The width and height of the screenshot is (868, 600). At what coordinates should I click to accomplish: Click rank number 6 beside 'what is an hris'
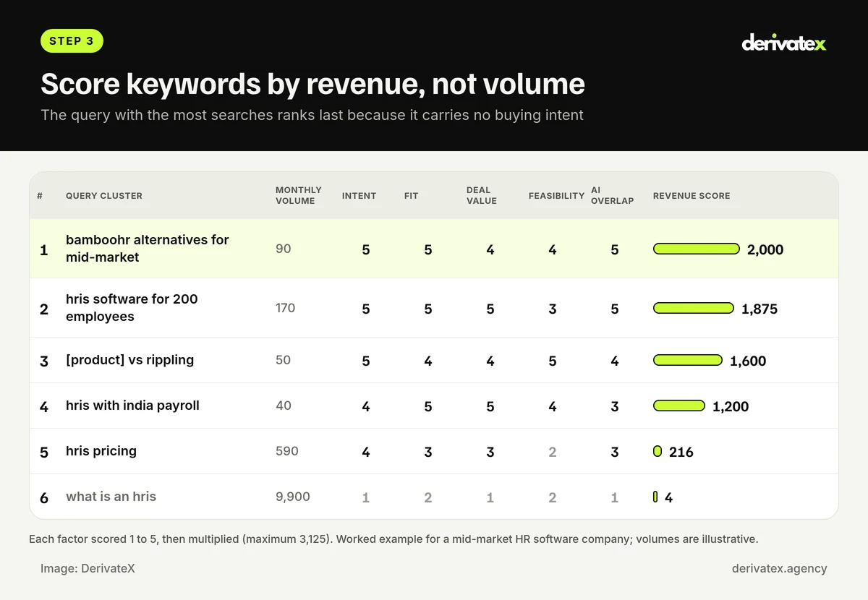coord(44,497)
